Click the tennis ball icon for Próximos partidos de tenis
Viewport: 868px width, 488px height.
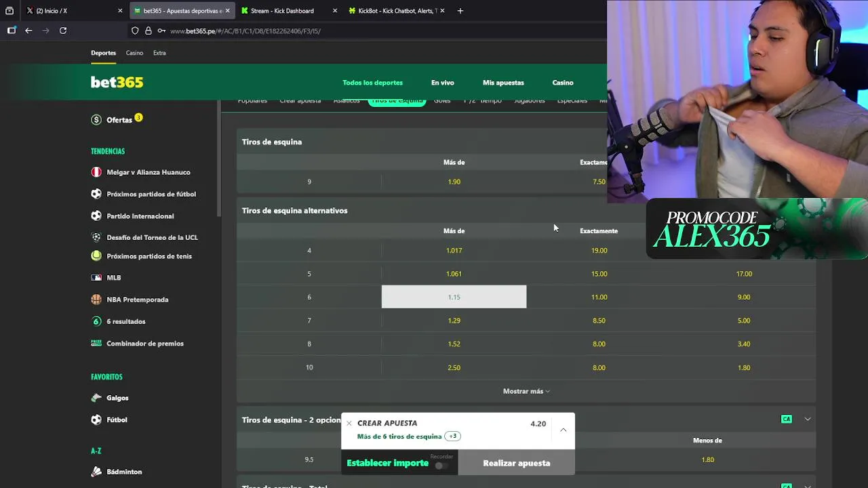click(x=96, y=256)
